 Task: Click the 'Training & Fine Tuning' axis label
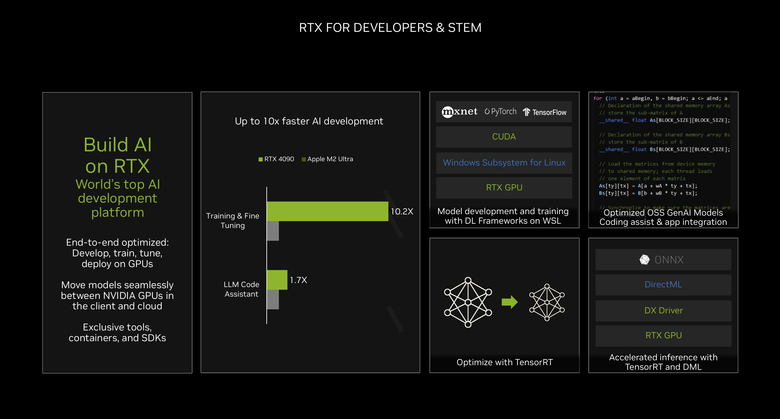tap(233, 220)
